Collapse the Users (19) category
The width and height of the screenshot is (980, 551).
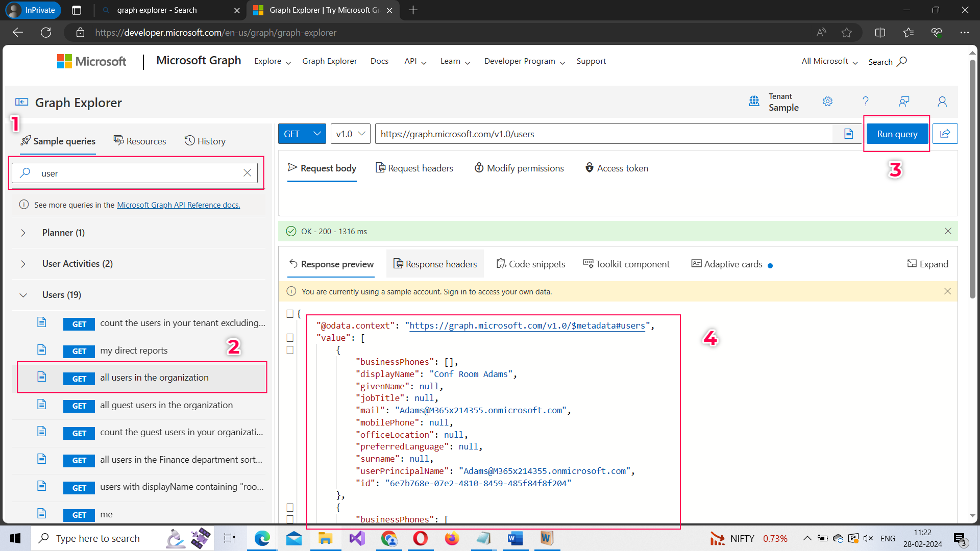23,295
